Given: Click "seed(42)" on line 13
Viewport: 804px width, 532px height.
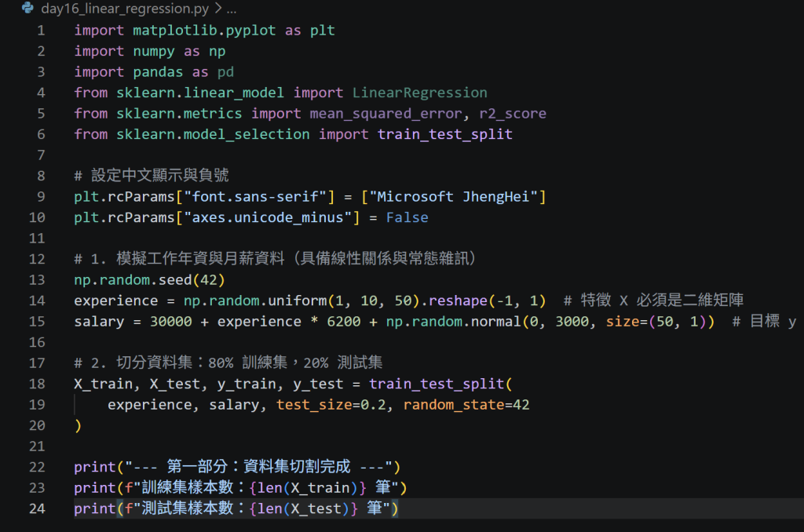Looking at the screenshot, I should click(x=192, y=280).
